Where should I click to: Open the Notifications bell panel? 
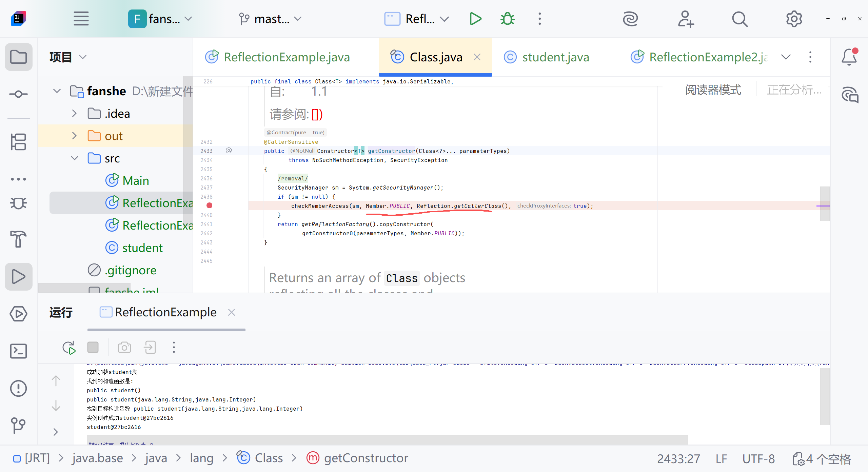point(849,57)
